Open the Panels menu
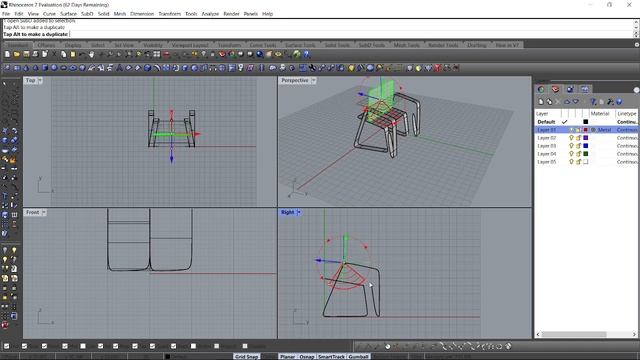This screenshot has width=640, height=360. tap(251, 14)
